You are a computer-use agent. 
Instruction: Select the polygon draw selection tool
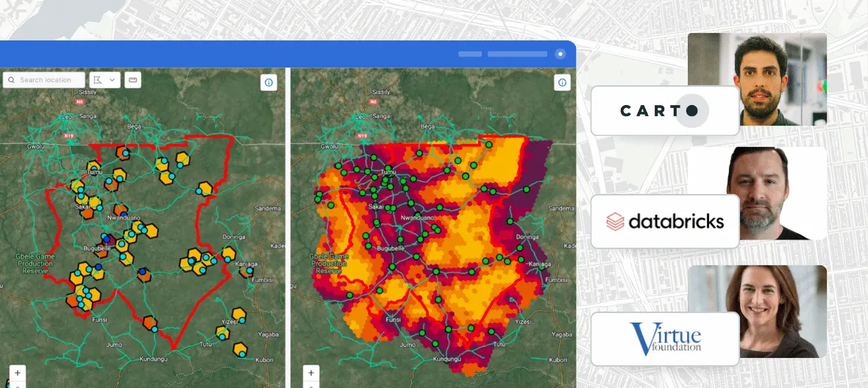[x=98, y=80]
